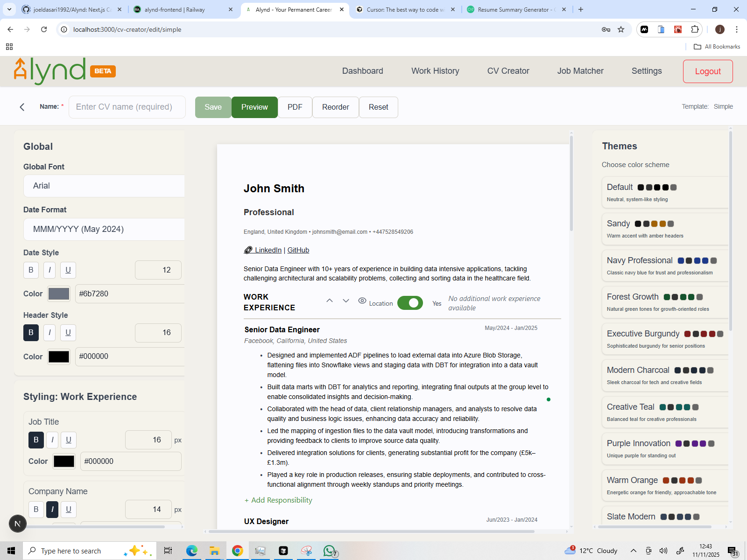The image size is (747, 560).
Task: Toggle the Location visibility eye icon
Action: tap(362, 301)
